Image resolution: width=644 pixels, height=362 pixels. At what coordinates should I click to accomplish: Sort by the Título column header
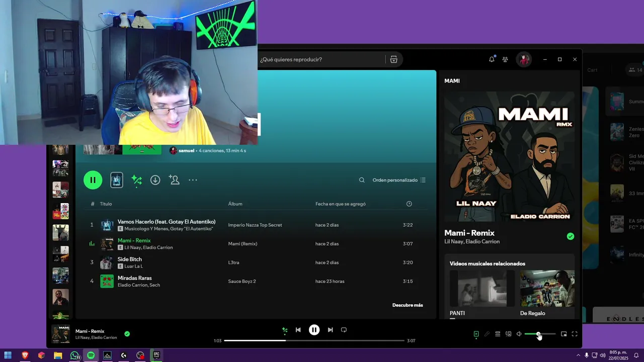pyautogui.click(x=106, y=204)
